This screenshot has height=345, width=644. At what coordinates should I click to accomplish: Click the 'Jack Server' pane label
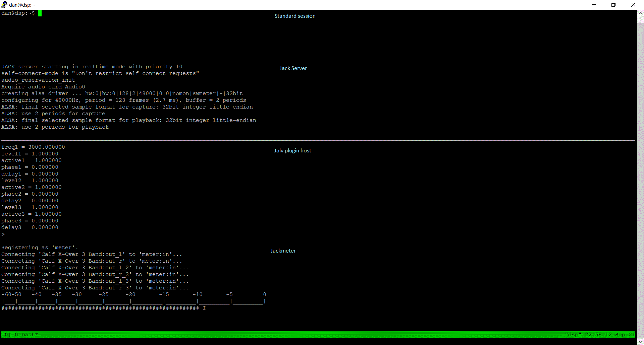click(293, 68)
